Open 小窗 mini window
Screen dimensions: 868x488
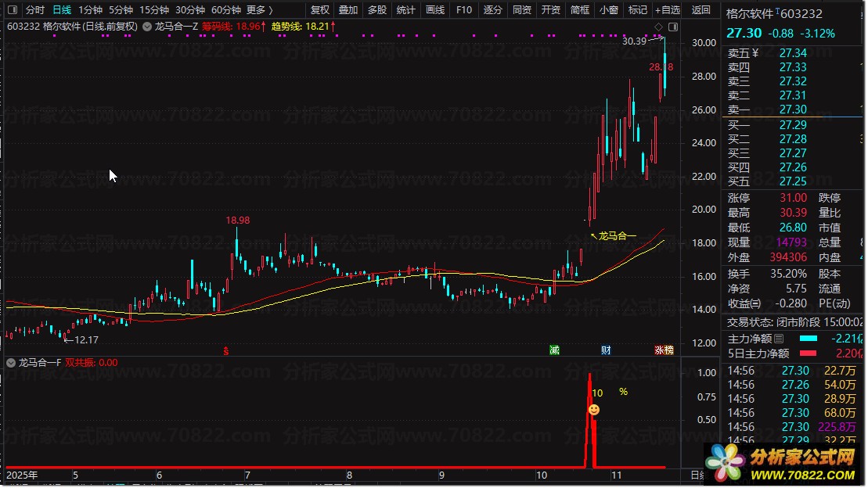tap(609, 10)
